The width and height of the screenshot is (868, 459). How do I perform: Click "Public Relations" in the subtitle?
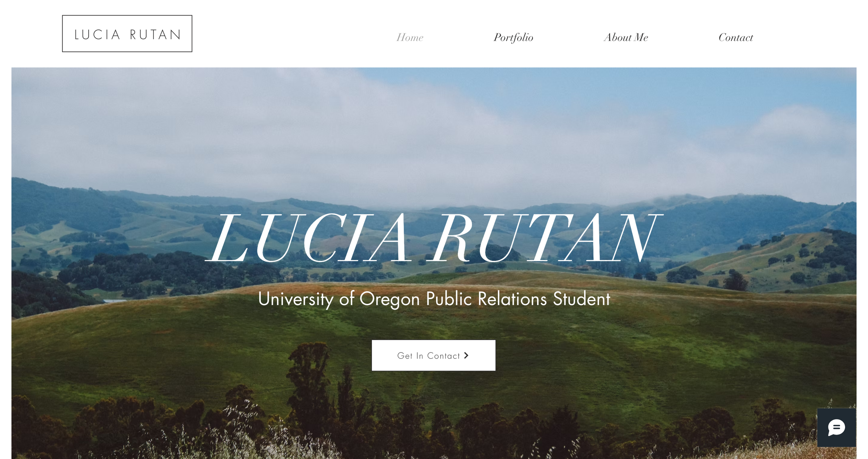[486, 299]
